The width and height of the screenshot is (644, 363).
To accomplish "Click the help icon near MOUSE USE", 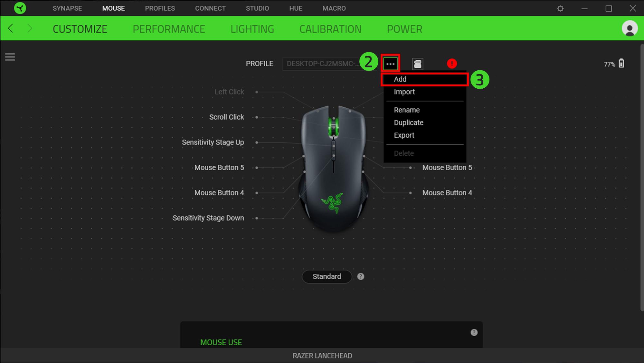I will (474, 332).
